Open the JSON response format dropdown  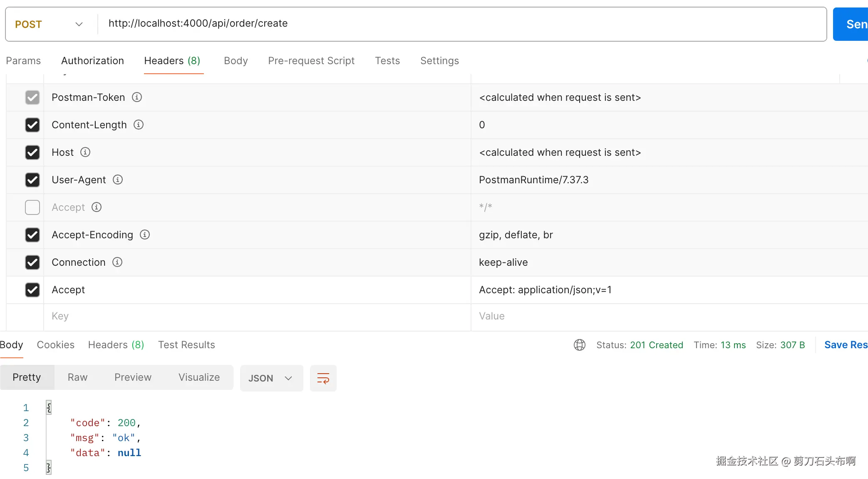point(271,378)
